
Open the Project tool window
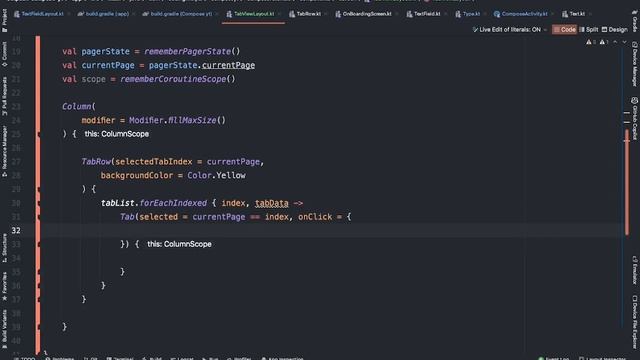(4, 21)
